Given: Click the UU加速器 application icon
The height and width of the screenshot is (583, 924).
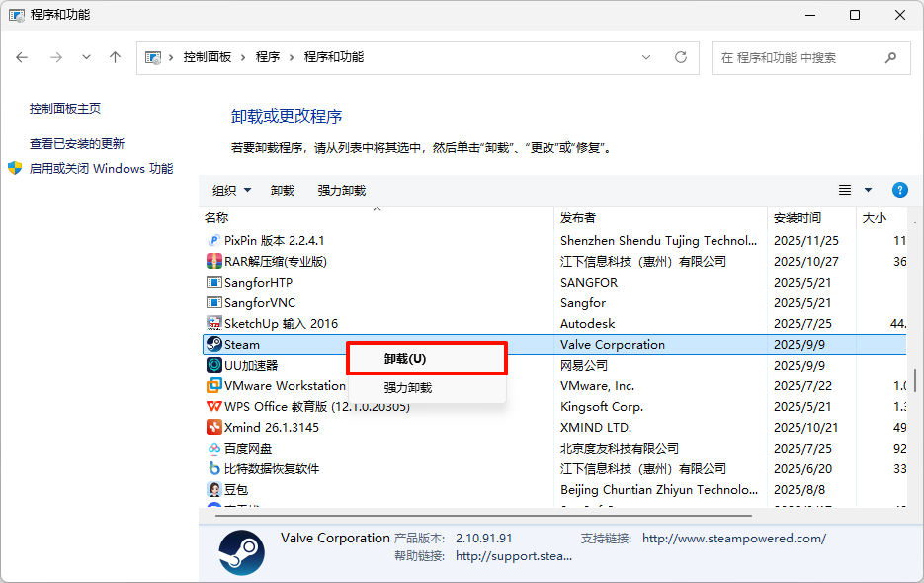Looking at the screenshot, I should [213, 365].
